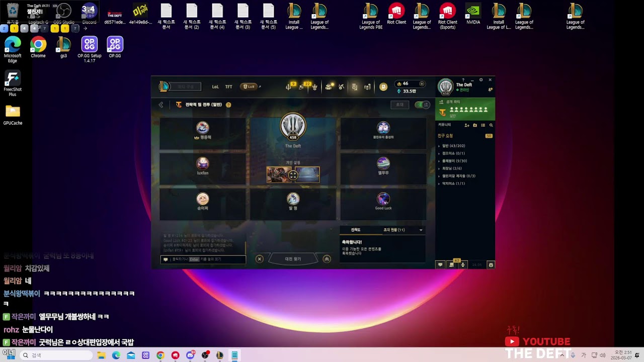The image size is (644, 362).
Task: Click the luxfan player slot
Action: point(203,169)
